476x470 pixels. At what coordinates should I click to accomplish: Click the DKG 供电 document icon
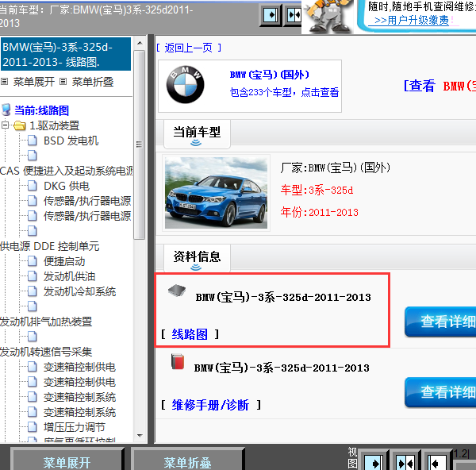(x=33, y=186)
